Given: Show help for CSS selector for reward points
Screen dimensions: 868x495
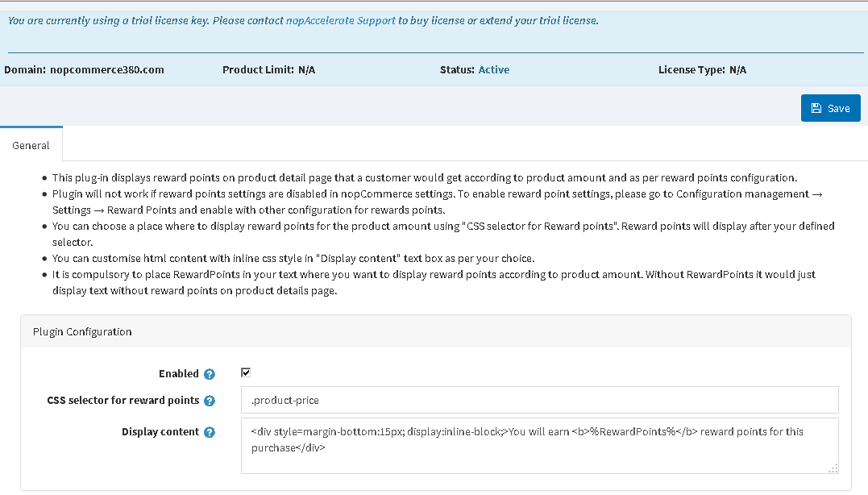Looking at the screenshot, I should 210,401.
